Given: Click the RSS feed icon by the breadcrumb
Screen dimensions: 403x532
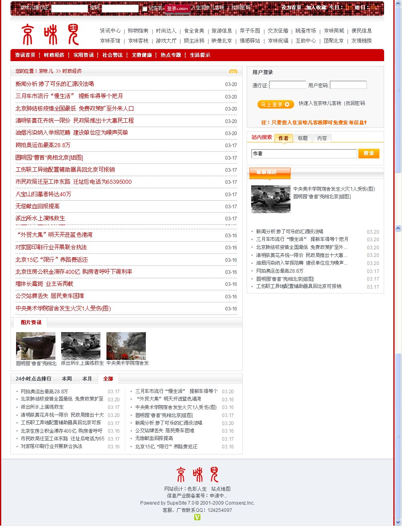Looking at the screenshot, I should pos(233,72).
